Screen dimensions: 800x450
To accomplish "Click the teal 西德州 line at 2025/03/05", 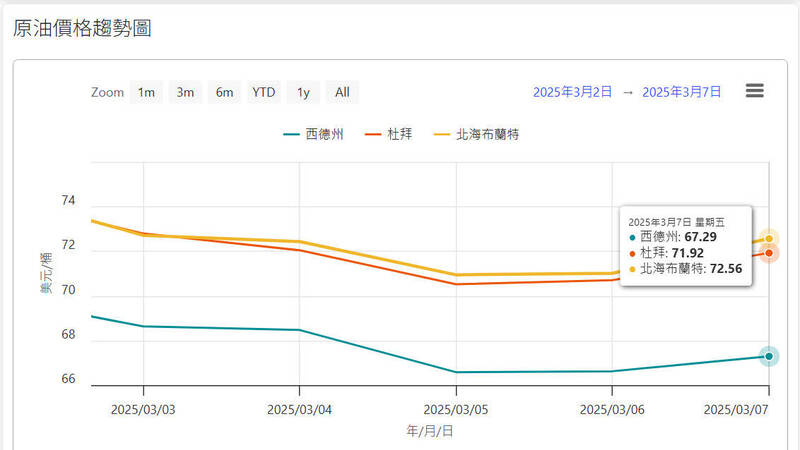I will click(456, 372).
